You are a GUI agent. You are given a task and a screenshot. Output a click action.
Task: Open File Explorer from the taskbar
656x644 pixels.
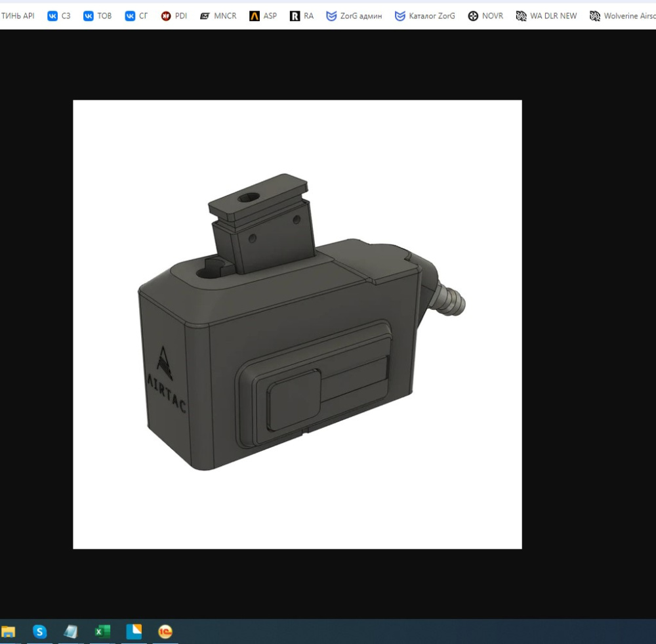tap(8, 632)
